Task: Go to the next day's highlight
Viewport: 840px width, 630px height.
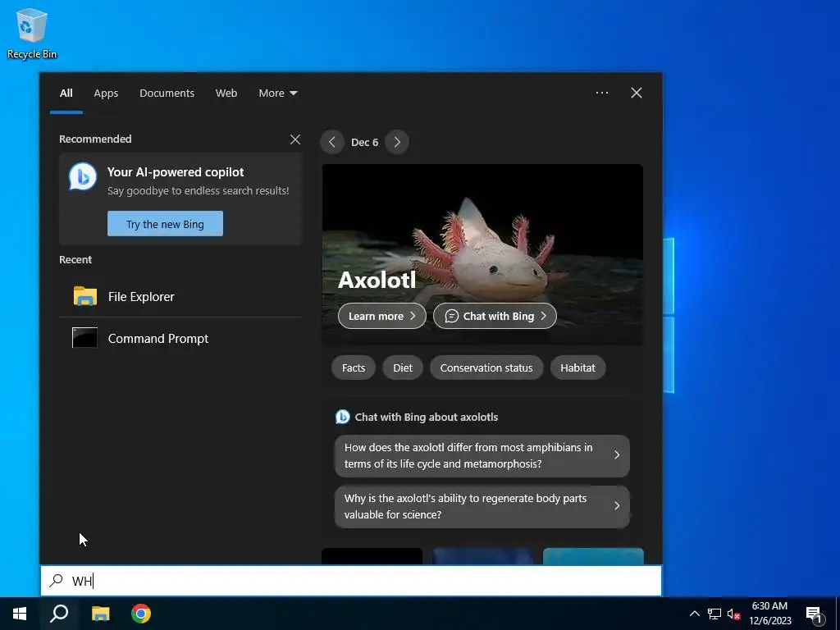Action: tap(397, 142)
